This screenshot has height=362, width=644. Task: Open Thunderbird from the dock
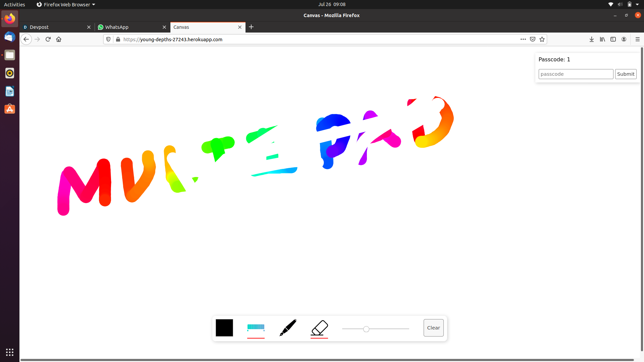click(10, 37)
